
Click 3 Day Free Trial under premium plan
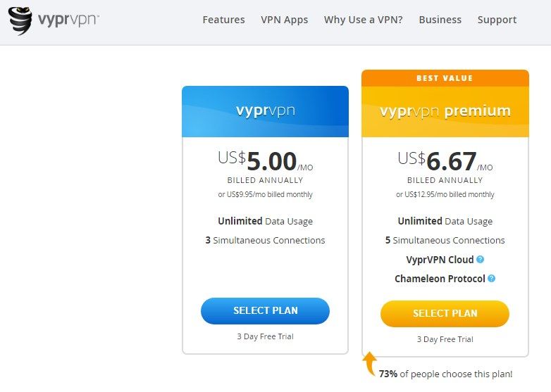445,339
